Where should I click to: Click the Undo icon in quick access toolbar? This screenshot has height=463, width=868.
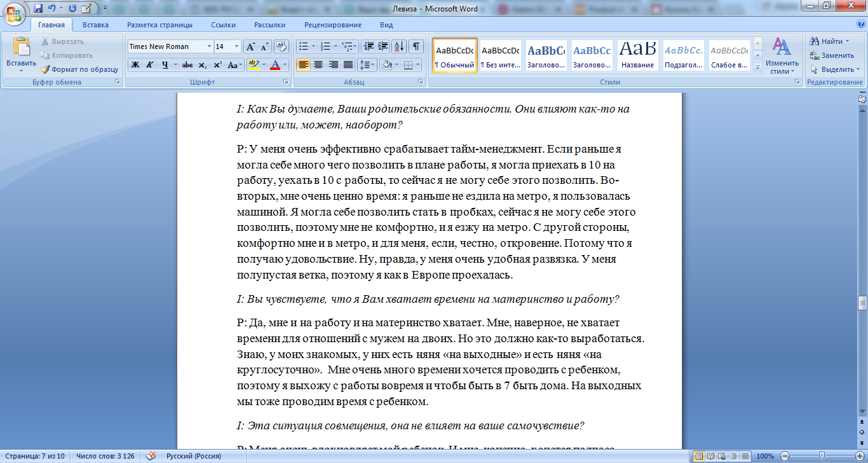(52, 8)
